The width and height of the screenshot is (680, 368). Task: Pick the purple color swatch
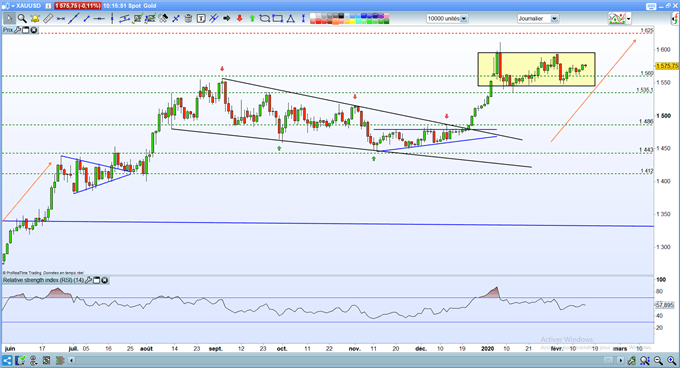[x=381, y=16]
